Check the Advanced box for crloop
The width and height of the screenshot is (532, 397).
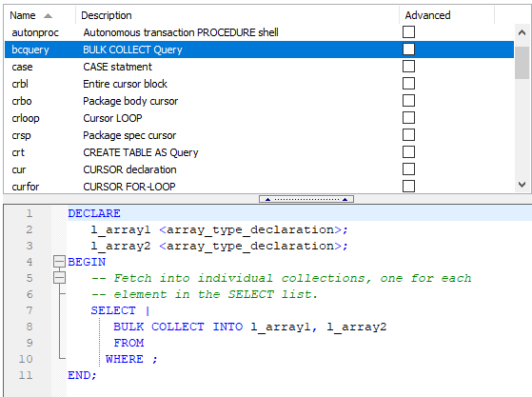coord(408,118)
